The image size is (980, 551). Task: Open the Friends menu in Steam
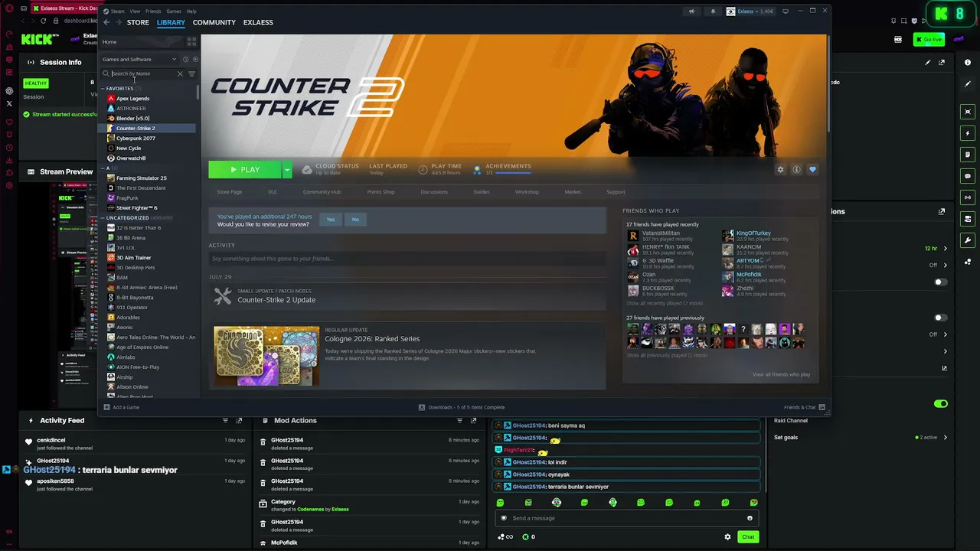click(x=153, y=11)
